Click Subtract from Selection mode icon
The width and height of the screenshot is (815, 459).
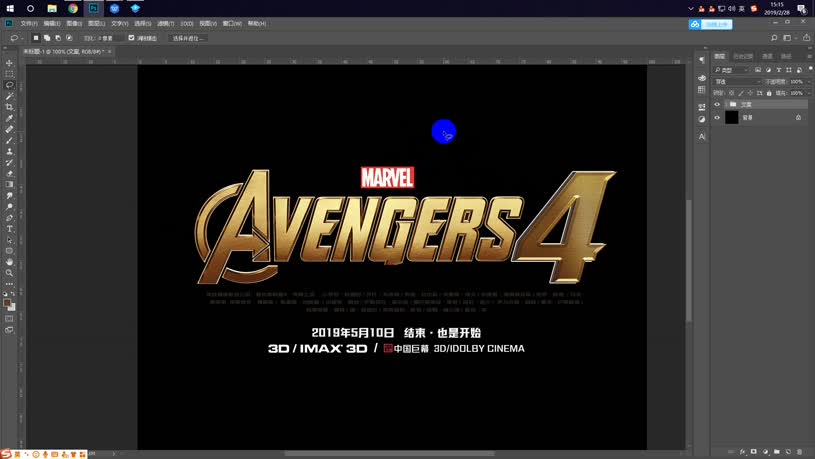tap(58, 38)
